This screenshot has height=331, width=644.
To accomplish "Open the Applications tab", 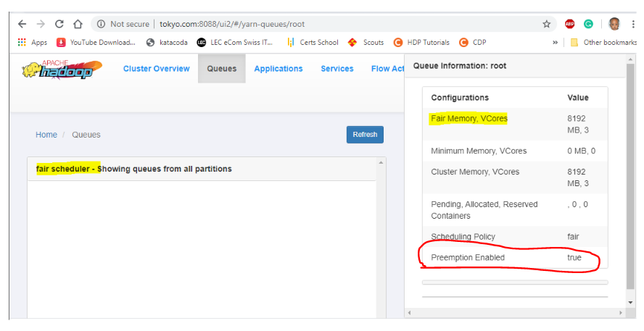I will point(278,69).
